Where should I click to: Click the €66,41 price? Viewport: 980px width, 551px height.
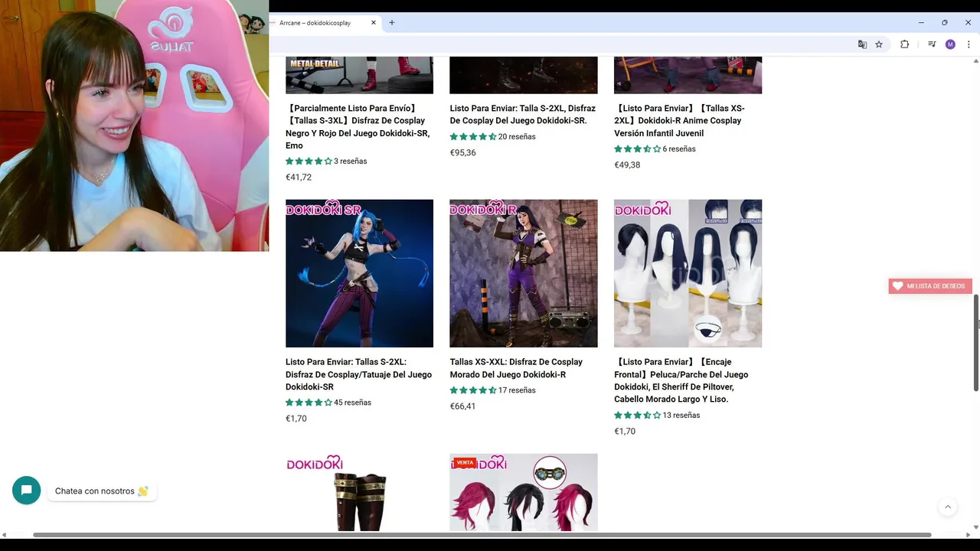tap(462, 406)
